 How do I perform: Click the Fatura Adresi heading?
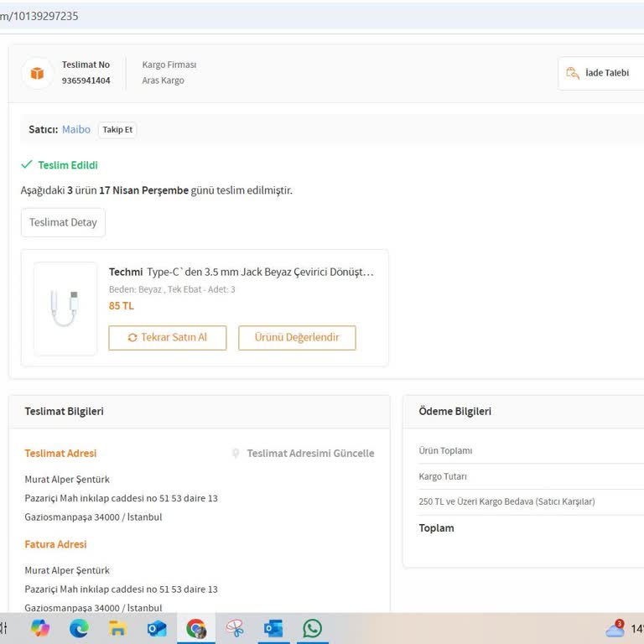click(x=55, y=544)
